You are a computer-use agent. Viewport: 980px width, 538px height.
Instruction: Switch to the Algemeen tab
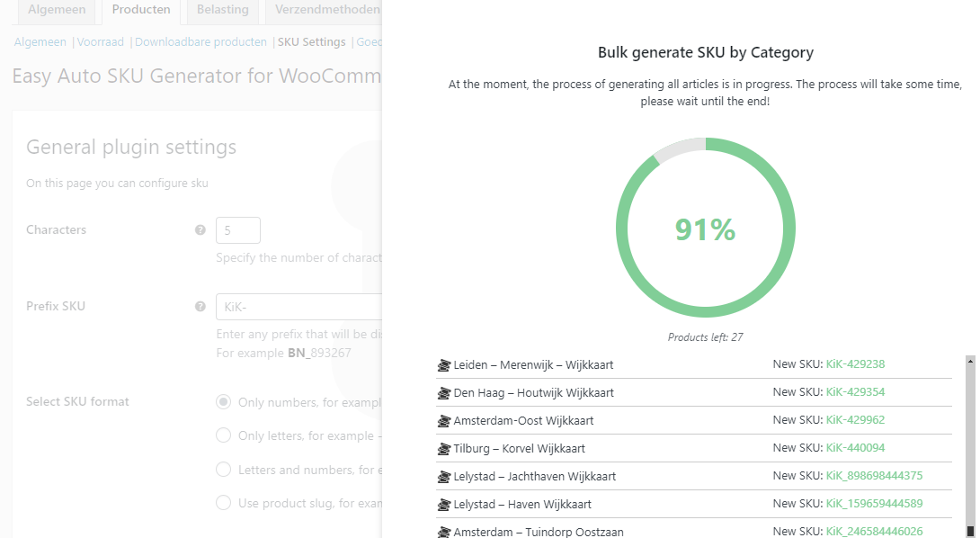[57, 10]
